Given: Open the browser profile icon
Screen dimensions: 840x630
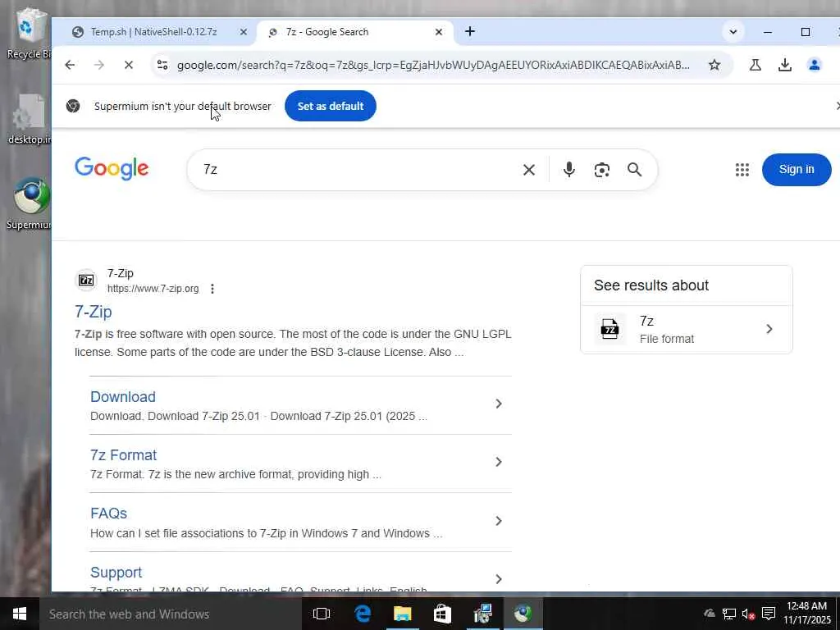Looking at the screenshot, I should [x=815, y=65].
